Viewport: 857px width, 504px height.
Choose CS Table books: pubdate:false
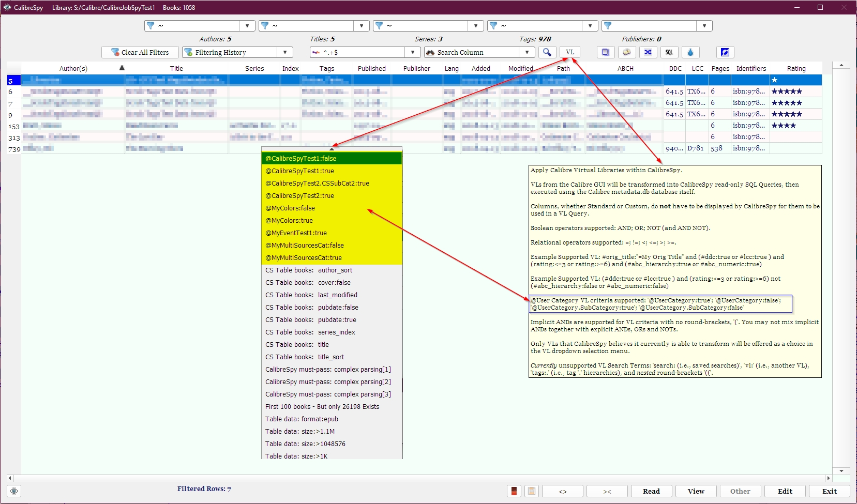pyautogui.click(x=332, y=308)
